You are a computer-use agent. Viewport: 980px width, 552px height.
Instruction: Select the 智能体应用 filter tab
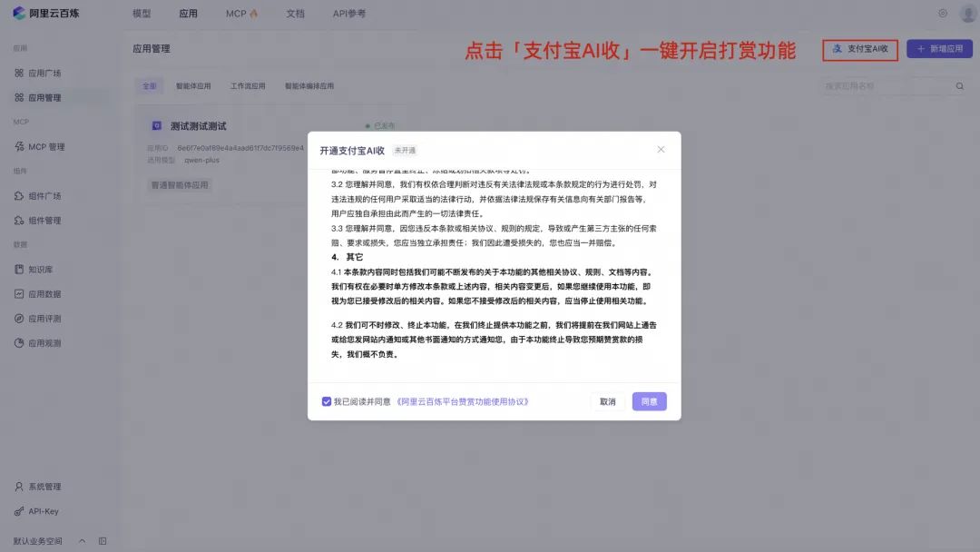click(x=194, y=84)
